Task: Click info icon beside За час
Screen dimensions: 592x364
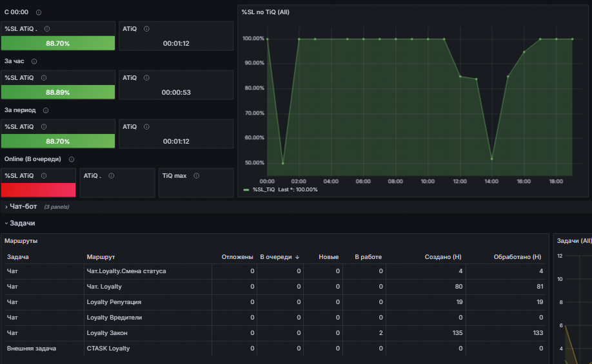Action: coord(34,61)
